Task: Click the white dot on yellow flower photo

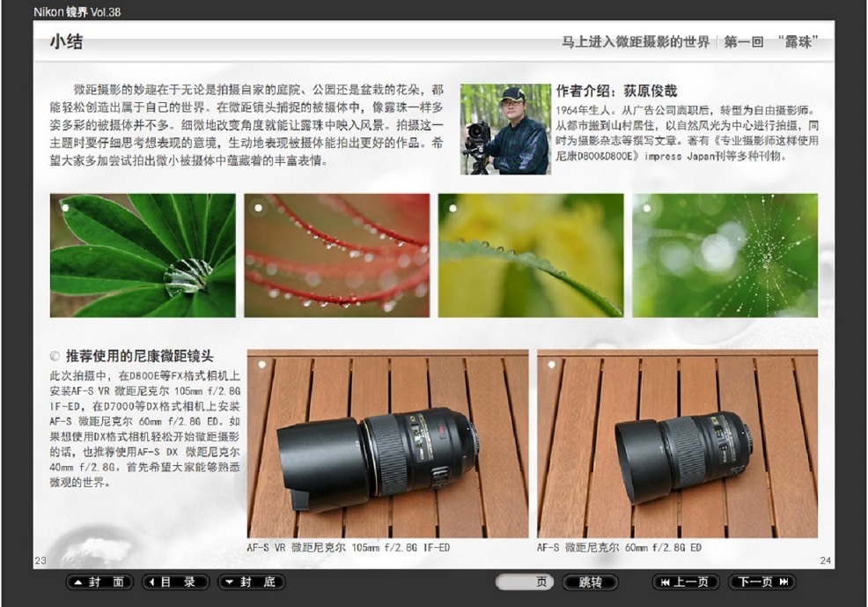Action: 452,209
